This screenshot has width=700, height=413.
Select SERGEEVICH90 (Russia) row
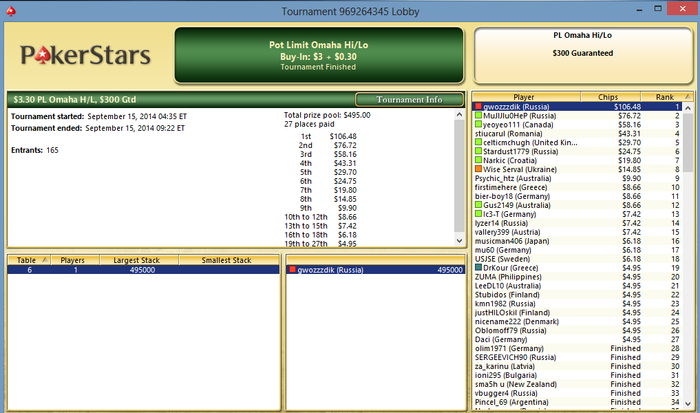point(577,357)
